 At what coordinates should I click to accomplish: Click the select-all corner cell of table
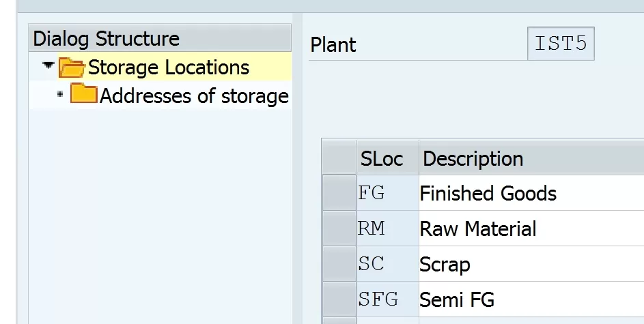click(x=339, y=157)
